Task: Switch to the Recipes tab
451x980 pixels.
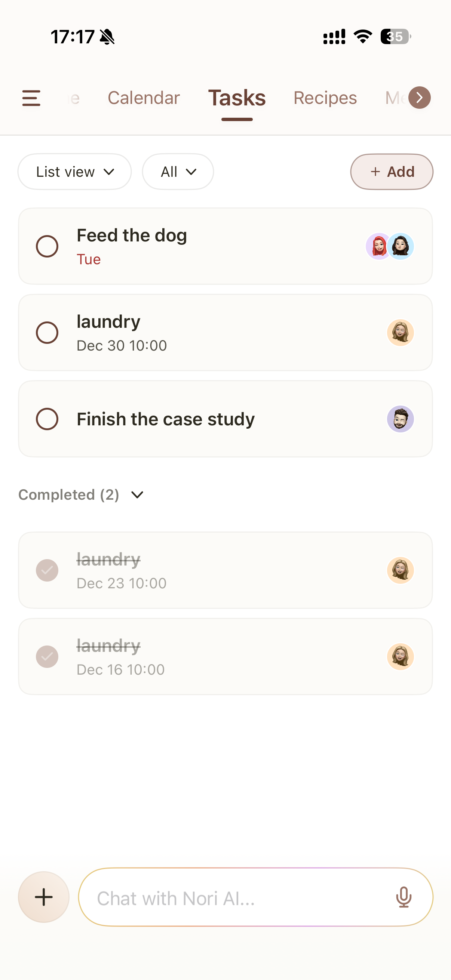Action: [325, 98]
